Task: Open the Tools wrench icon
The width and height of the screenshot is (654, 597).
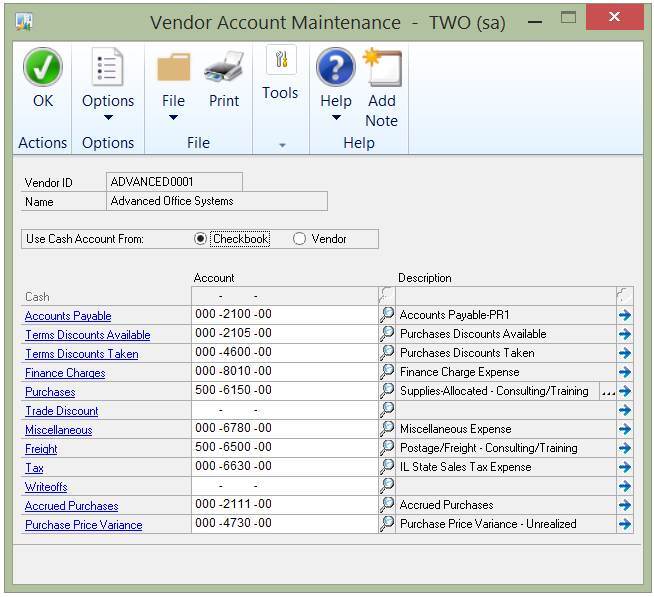Action: (281, 60)
